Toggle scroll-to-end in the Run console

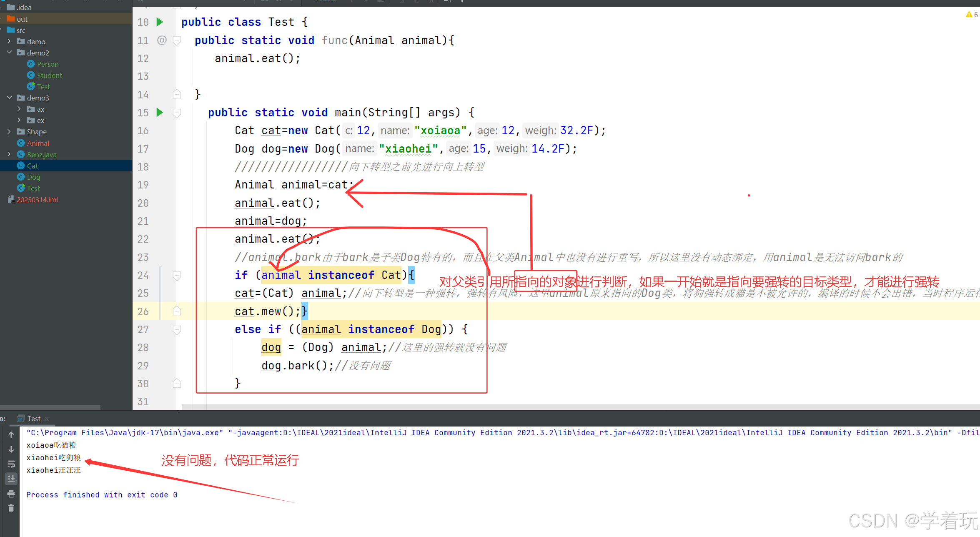11,479
